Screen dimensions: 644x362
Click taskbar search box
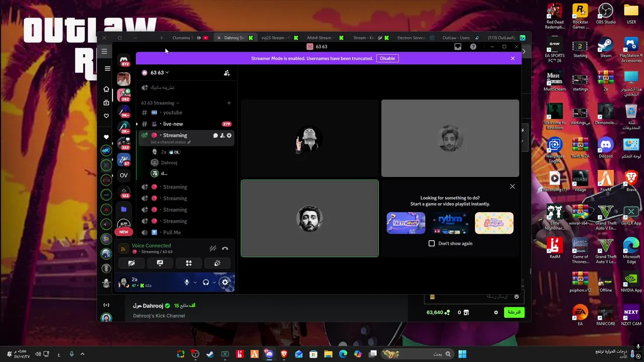click(x=417, y=354)
